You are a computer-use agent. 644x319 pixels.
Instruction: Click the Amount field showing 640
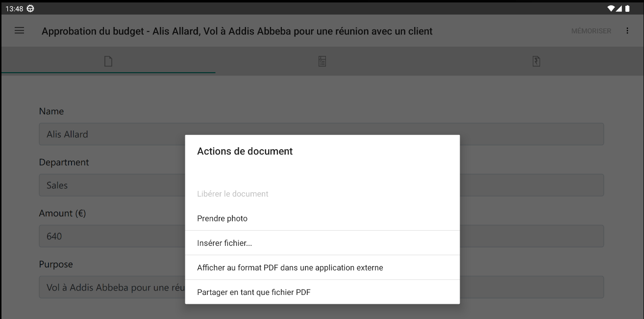(x=98, y=236)
